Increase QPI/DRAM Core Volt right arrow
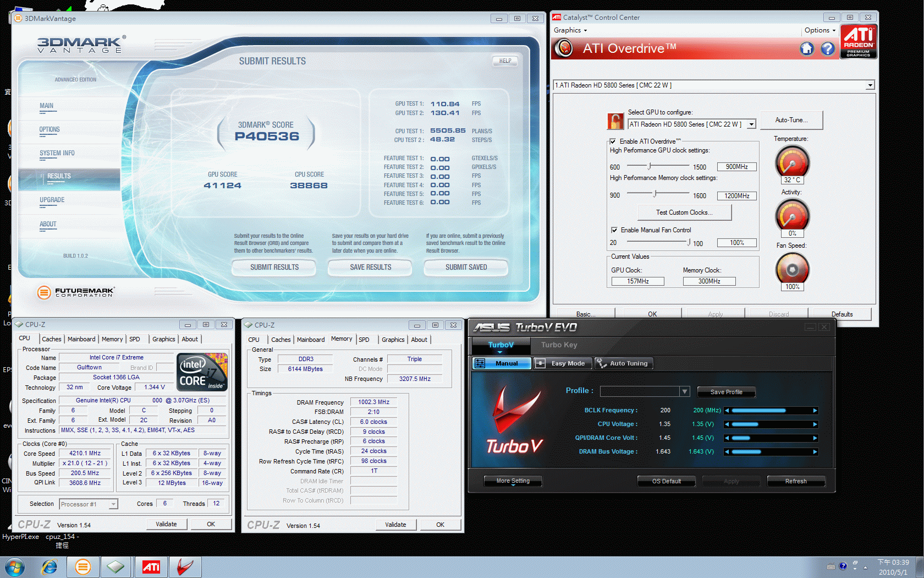The width and height of the screenshot is (924, 578). (x=815, y=438)
